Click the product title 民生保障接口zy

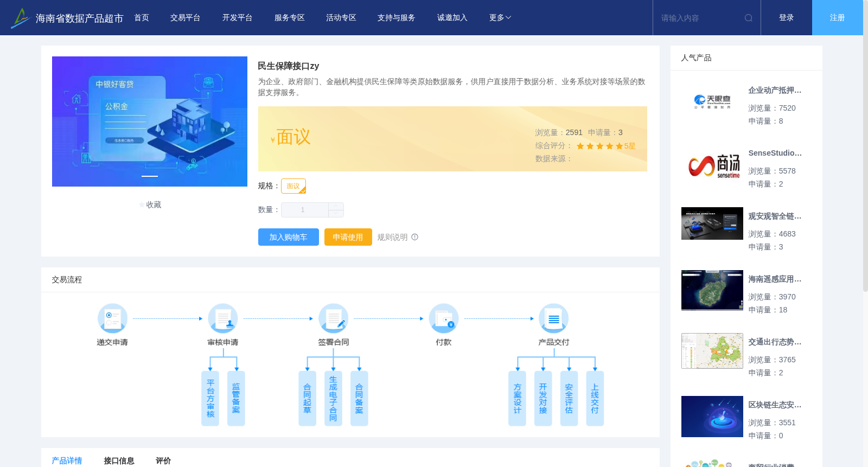click(288, 66)
